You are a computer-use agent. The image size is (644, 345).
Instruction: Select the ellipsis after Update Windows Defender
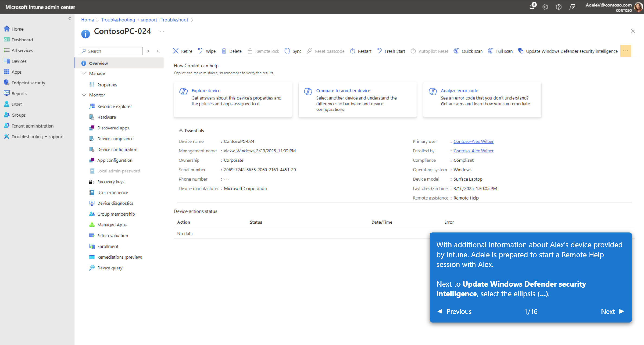(626, 51)
